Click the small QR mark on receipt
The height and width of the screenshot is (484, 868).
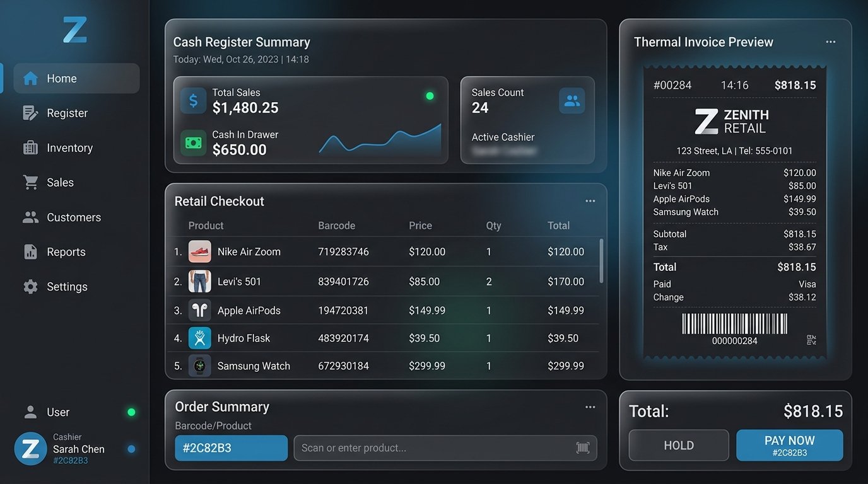tap(811, 340)
